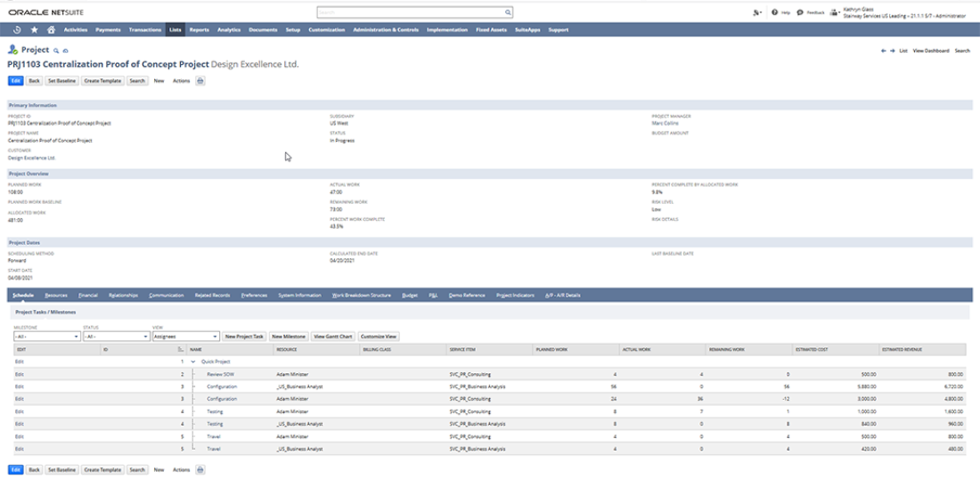This screenshot has width=980, height=504.
Task: Open the Milestone filter dropdown
Action: coord(46,337)
